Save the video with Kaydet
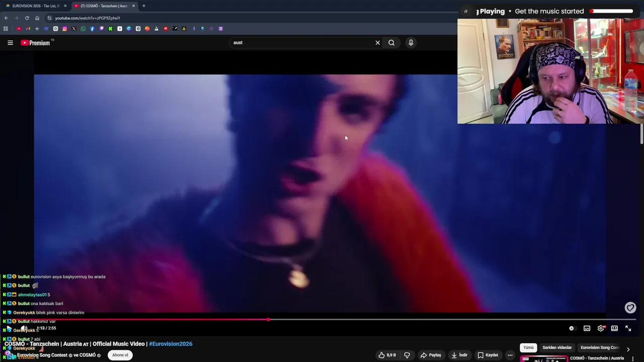 click(x=488, y=355)
